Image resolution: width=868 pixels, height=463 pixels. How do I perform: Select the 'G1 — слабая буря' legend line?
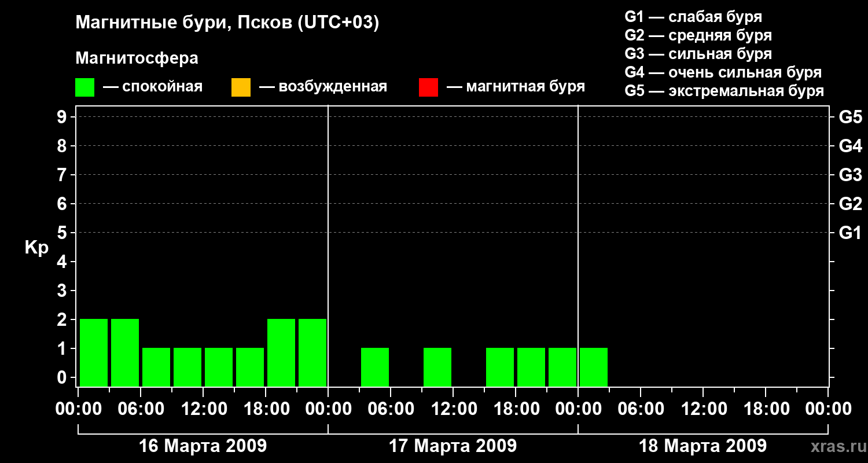click(x=693, y=17)
